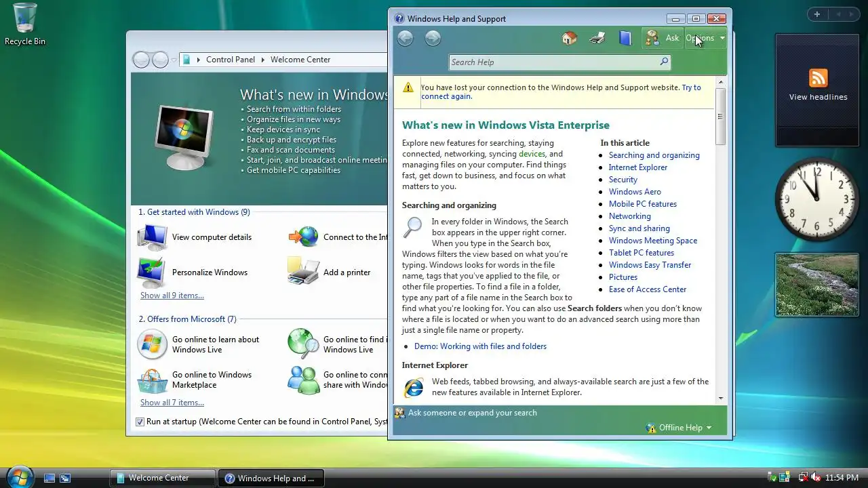Click Show Desktop quick launch icon
Viewport: 868px width, 488px height.
[x=50, y=478]
